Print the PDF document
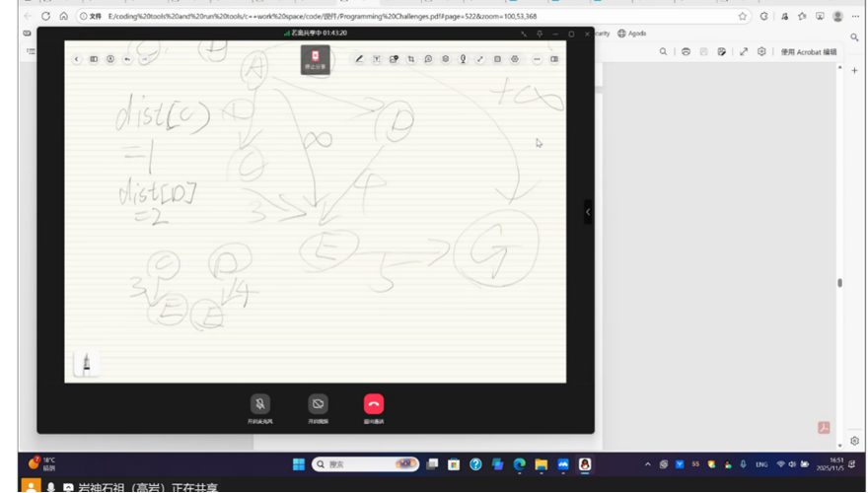Viewport: 868px width, 493px height. (686, 51)
